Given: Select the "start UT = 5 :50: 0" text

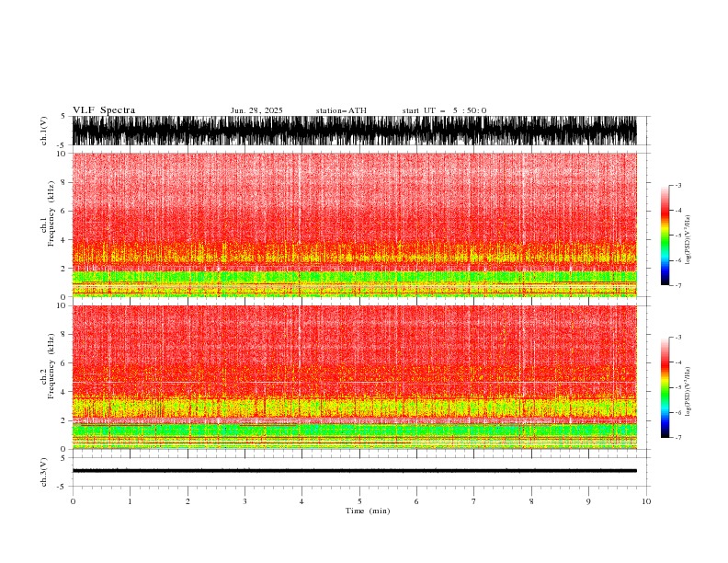Looking at the screenshot, I should 444,110.
